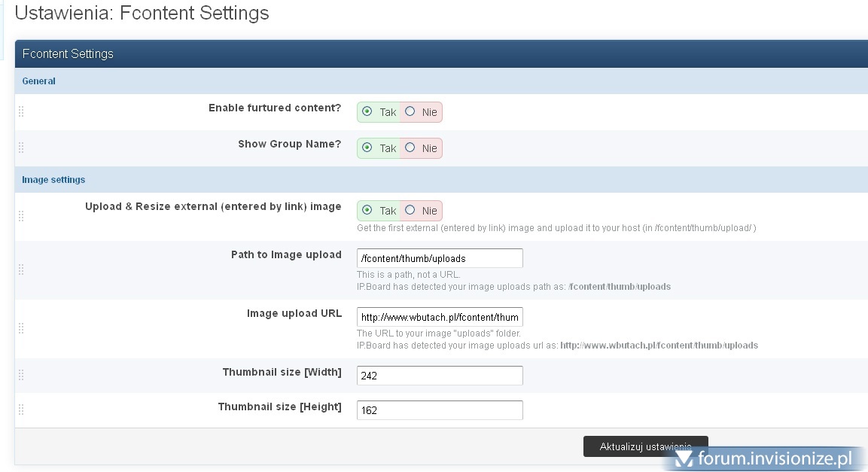Click drag handle beside Show Group Name
The height and width of the screenshot is (472, 868).
(x=21, y=148)
